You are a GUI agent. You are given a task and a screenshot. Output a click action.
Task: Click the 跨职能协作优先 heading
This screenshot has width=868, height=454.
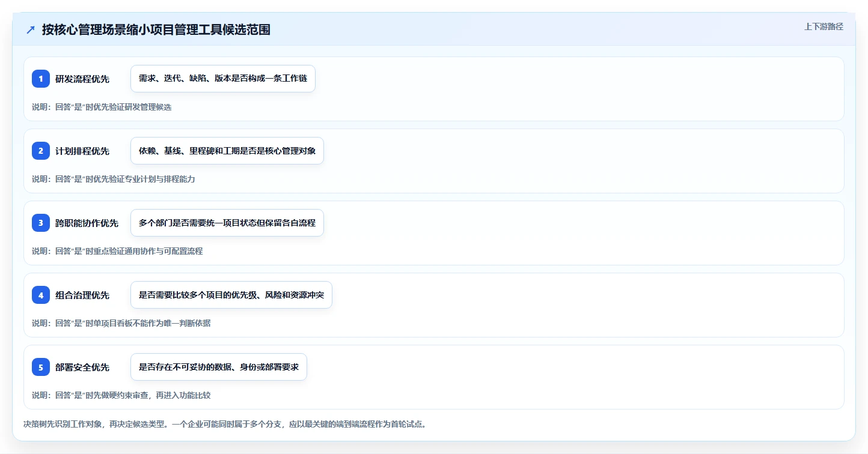(87, 223)
